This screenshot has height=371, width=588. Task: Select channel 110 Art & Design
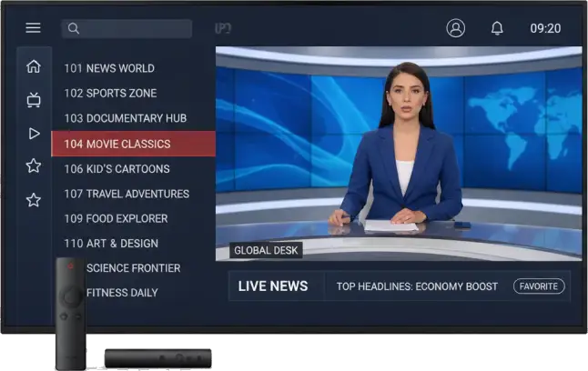[111, 243]
